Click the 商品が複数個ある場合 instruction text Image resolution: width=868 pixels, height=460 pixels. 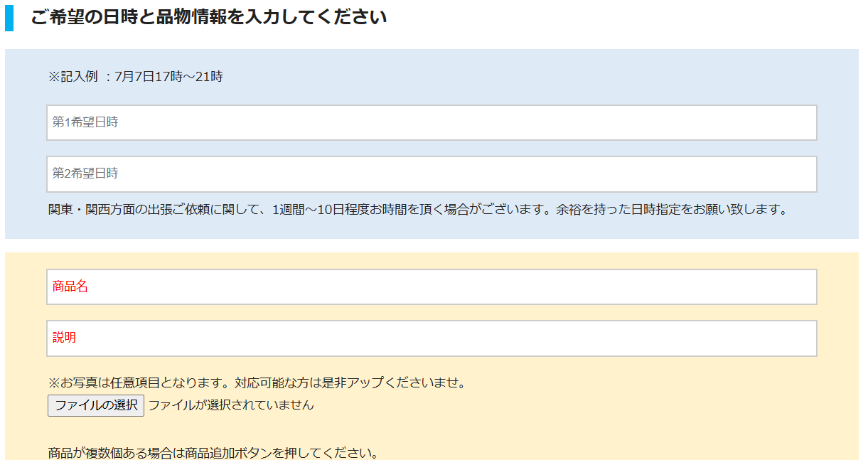[x=116, y=453]
